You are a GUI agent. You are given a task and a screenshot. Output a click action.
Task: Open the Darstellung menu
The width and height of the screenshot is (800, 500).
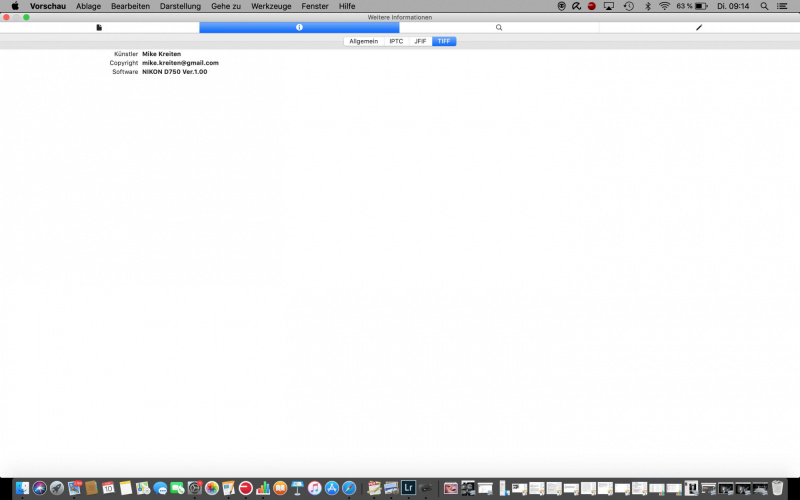coord(180,6)
